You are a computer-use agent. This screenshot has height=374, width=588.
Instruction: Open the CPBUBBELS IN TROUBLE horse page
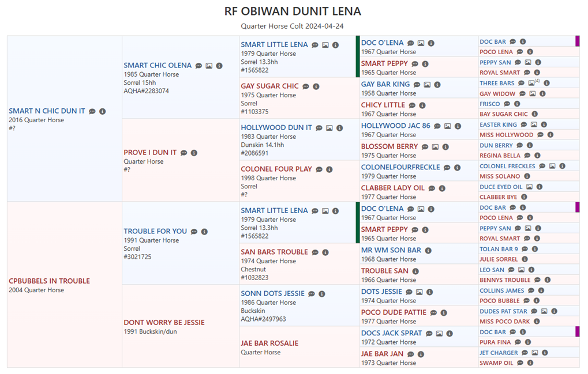pos(49,281)
